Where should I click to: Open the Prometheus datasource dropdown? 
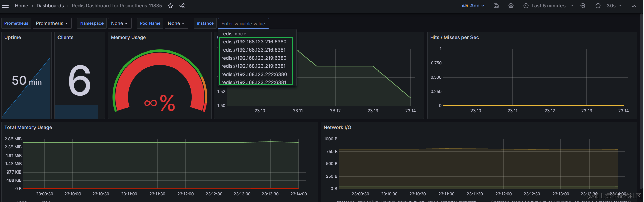tap(52, 23)
